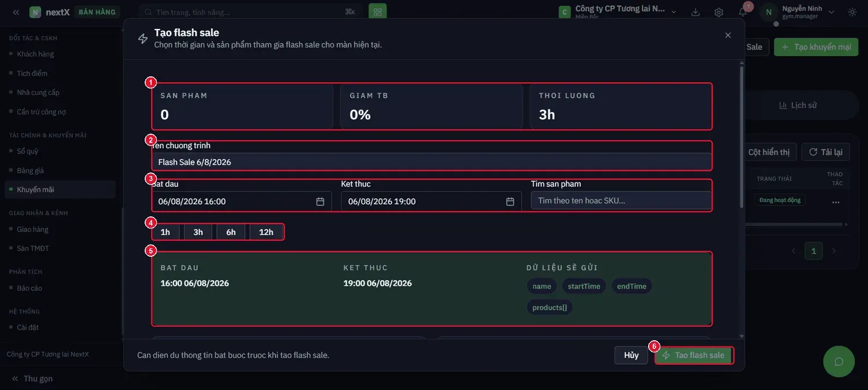This screenshot has width=868, height=390.
Task: Set duration to 3h
Action: 198,232
